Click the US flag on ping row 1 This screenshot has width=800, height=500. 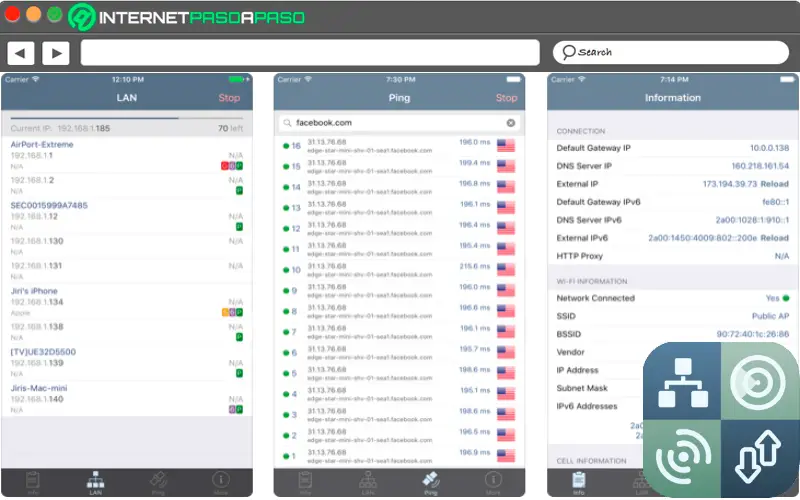pos(506,456)
